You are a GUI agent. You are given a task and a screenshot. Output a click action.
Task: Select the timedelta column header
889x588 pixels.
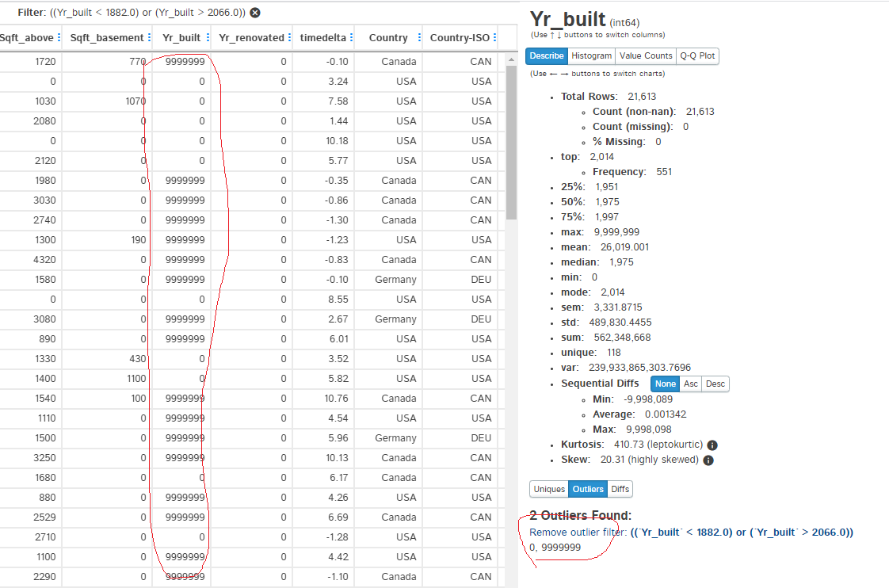(x=322, y=37)
